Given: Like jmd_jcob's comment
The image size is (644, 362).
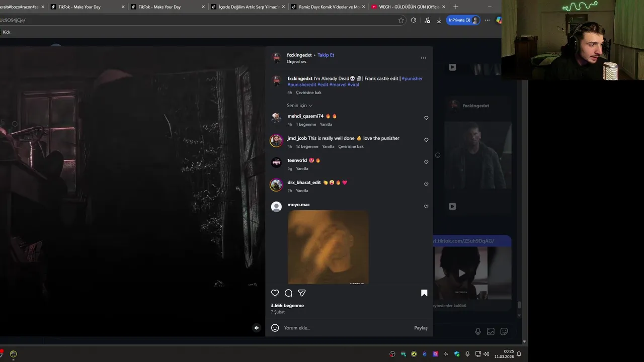Looking at the screenshot, I should click(426, 140).
